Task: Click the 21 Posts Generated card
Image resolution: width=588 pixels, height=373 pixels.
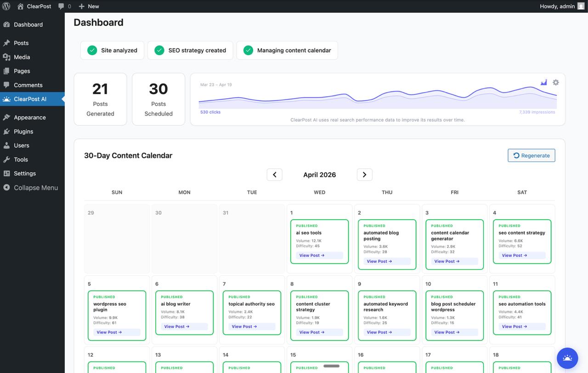Action: (100, 99)
